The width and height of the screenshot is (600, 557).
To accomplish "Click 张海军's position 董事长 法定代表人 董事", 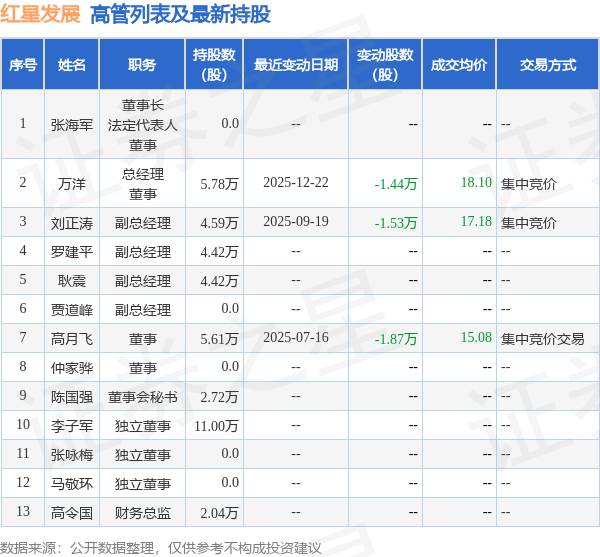I will [x=142, y=125].
